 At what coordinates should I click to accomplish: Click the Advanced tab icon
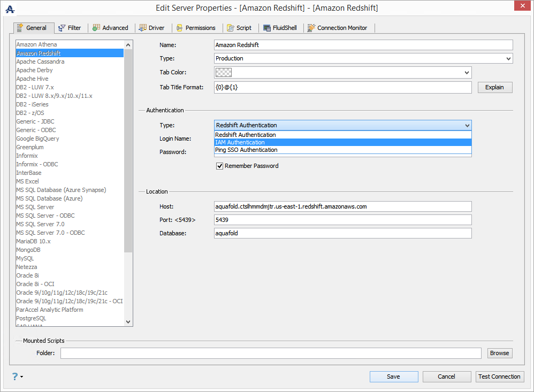pos(96,28)
